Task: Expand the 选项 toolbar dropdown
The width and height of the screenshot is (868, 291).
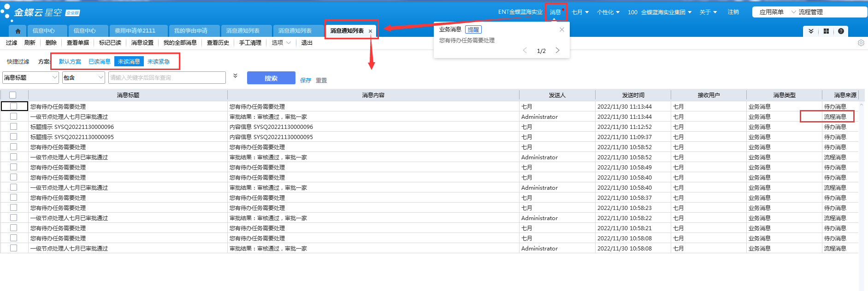Action: pos(281,43)
